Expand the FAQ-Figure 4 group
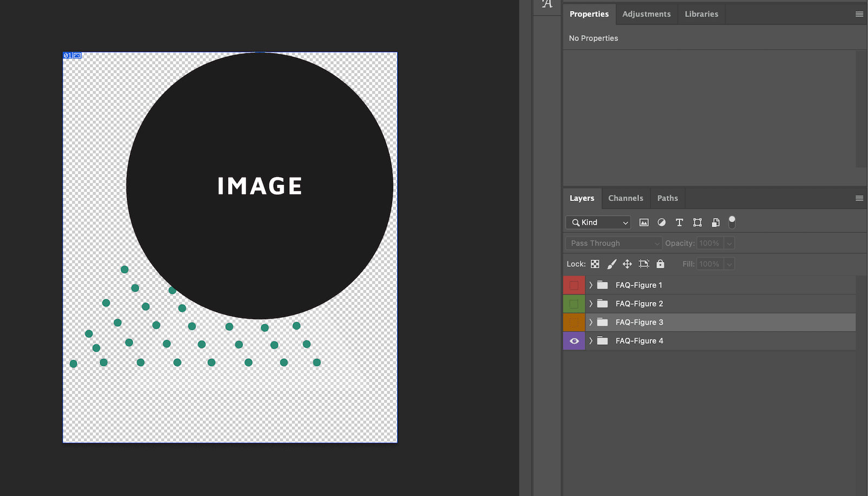 [x=591, y=340]
